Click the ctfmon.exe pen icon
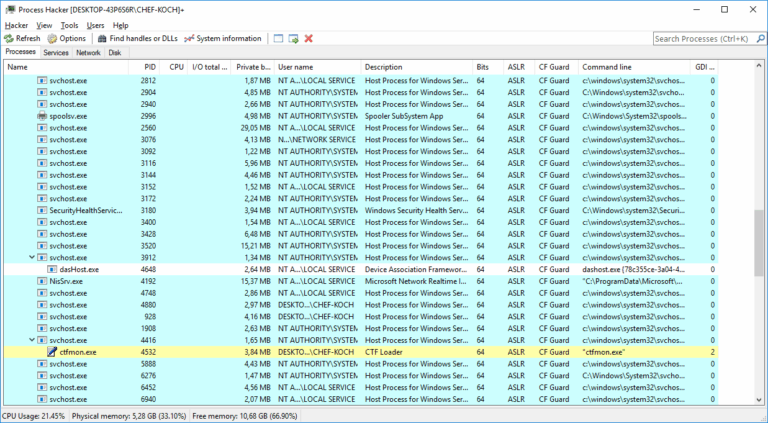Screen dimensions: 768x423 tap(52, 352)
